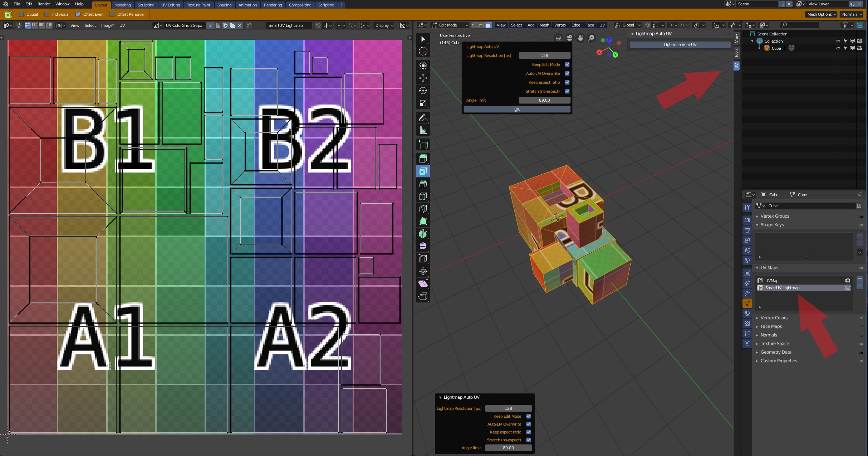Open the Edit Mode dropdown
The image size is (868, 456).
tap(450, 25)
